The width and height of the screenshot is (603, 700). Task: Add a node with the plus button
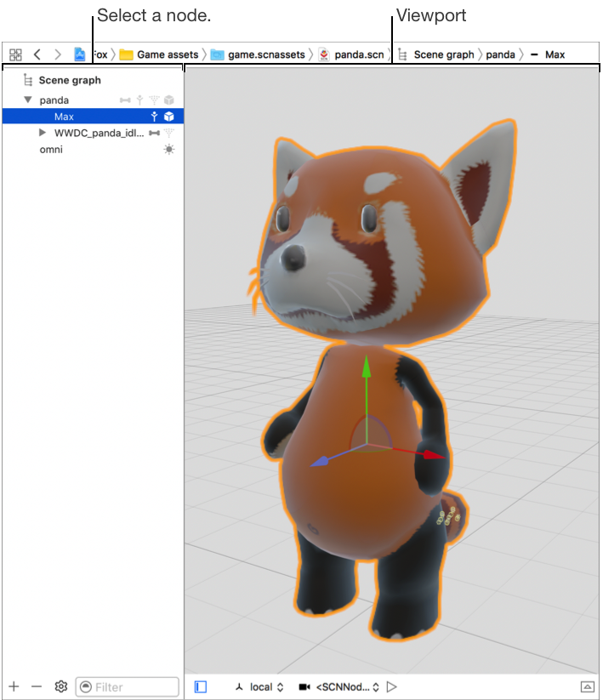14,686
